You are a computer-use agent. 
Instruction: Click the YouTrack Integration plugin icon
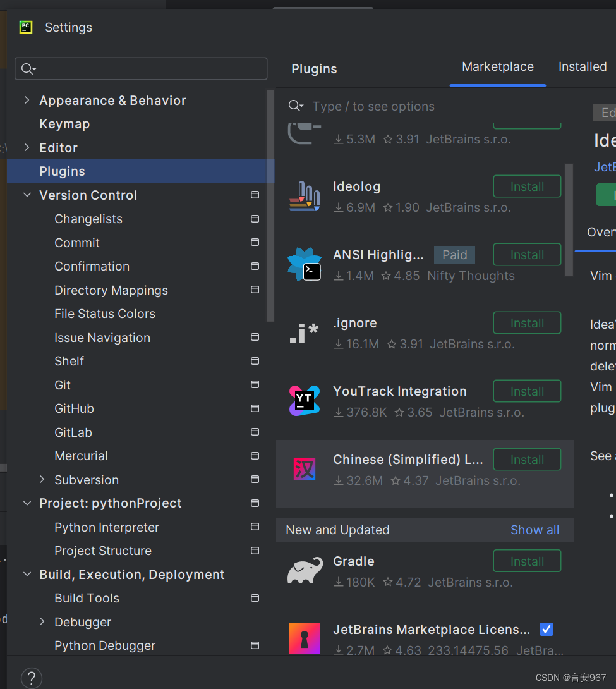(305, 401)
